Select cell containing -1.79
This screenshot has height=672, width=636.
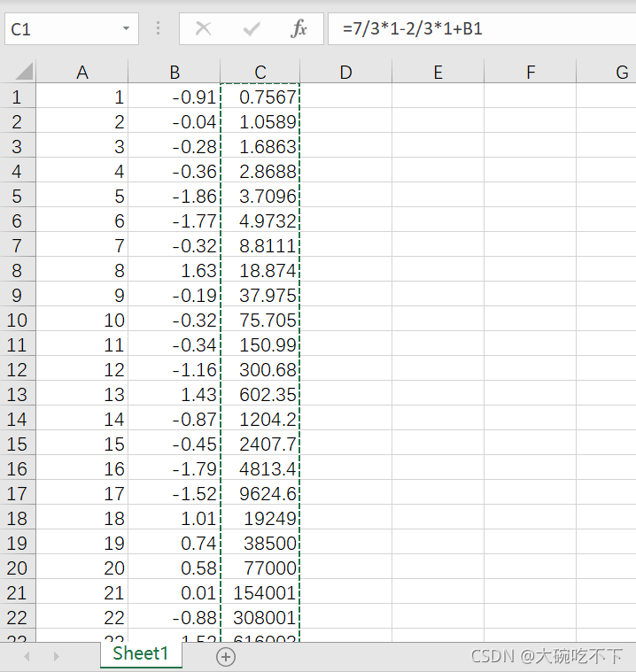coord(175,468)
